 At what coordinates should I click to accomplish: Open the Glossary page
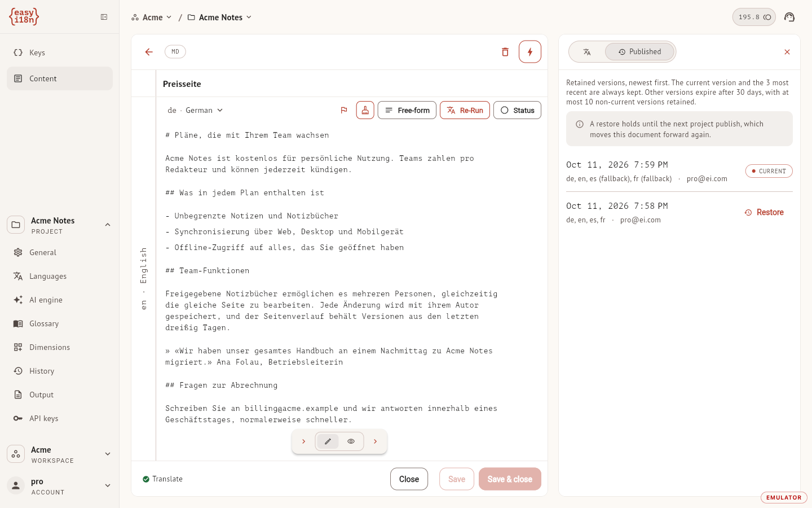click(60, 323)
